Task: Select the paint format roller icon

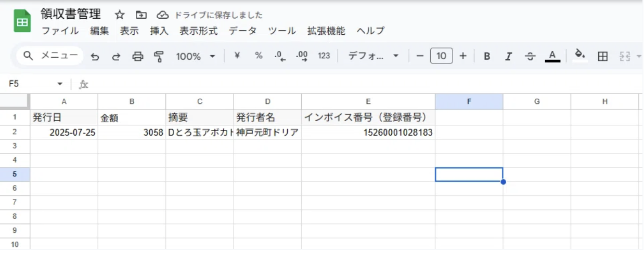Action: (x=159, y=57)
